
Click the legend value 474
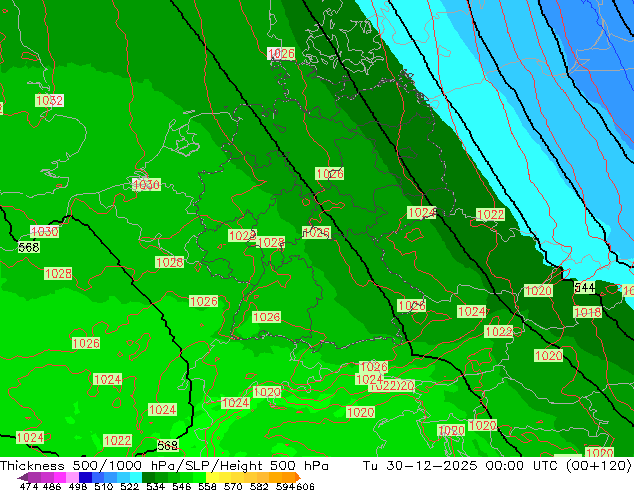tap(29, 486)
